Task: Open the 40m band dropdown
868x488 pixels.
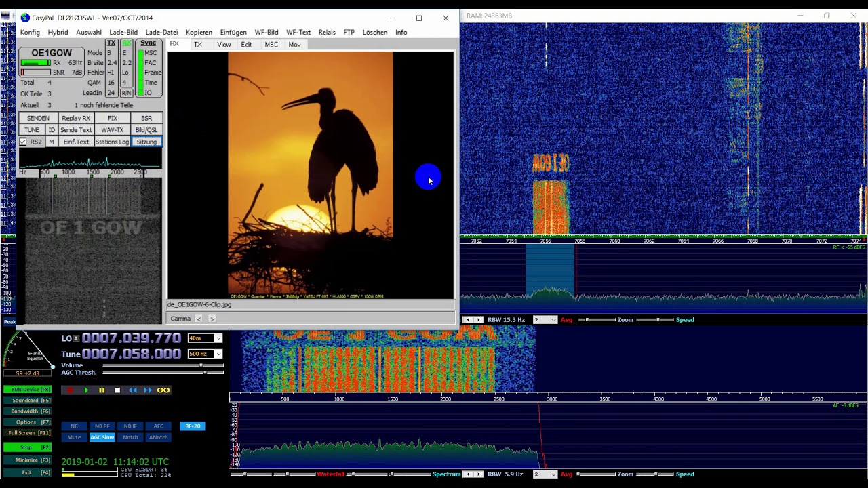Action: pyautogui.click(x=218, y=338)
